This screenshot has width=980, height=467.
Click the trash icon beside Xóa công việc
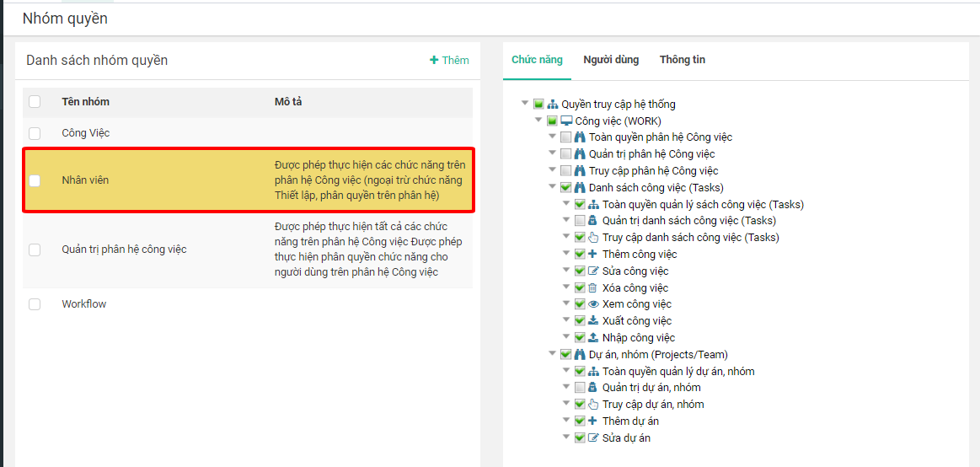[593, 287]
